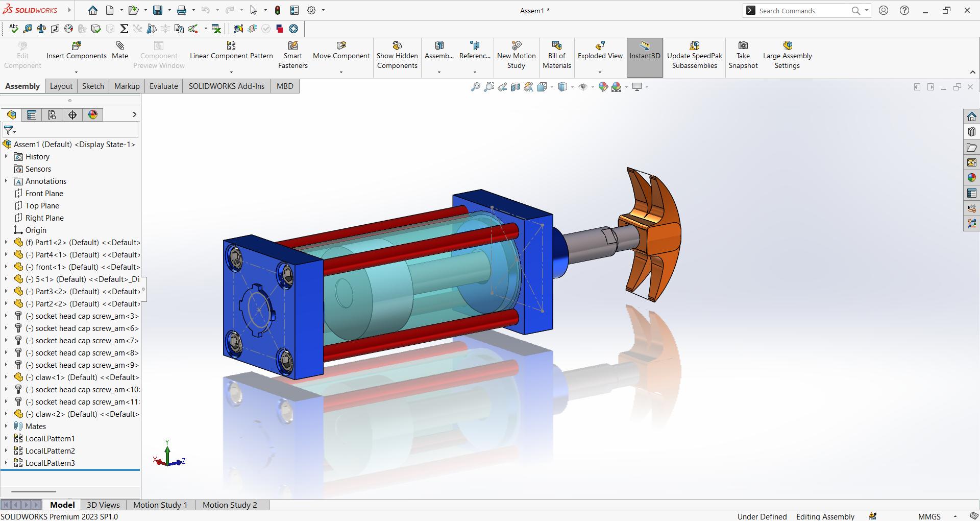Open the PropertyManager tab icon
This screenshot has height=521, width=980.
[32, 115]
